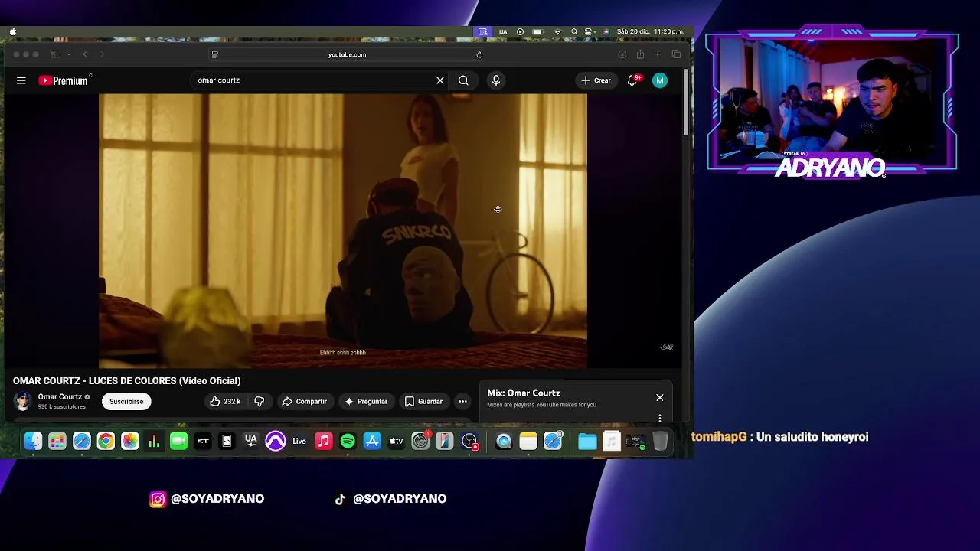The height and width of the screenshot is (551, 980).
Task: Open Mix panel three-dot options
Action: coord(660,418)
